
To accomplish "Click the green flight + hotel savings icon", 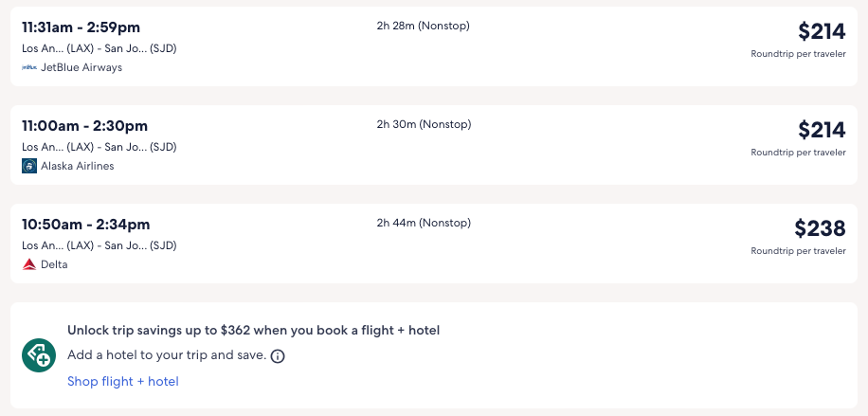I will pyautogui.click(x=40, y=355).
